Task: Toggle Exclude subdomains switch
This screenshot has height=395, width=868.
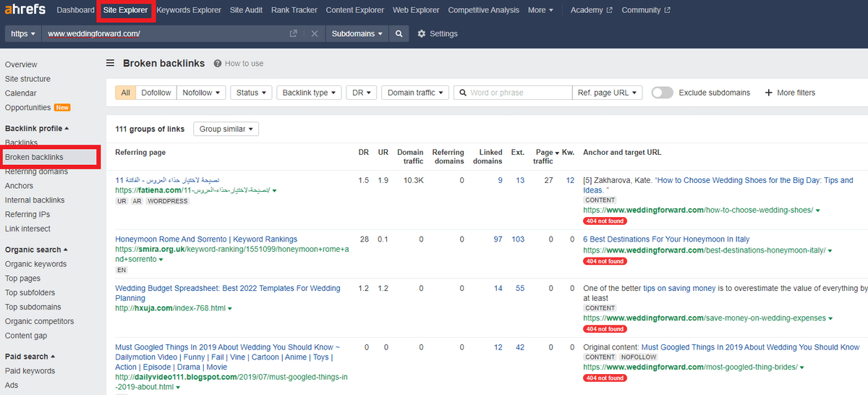Action: tap(662, 93)
